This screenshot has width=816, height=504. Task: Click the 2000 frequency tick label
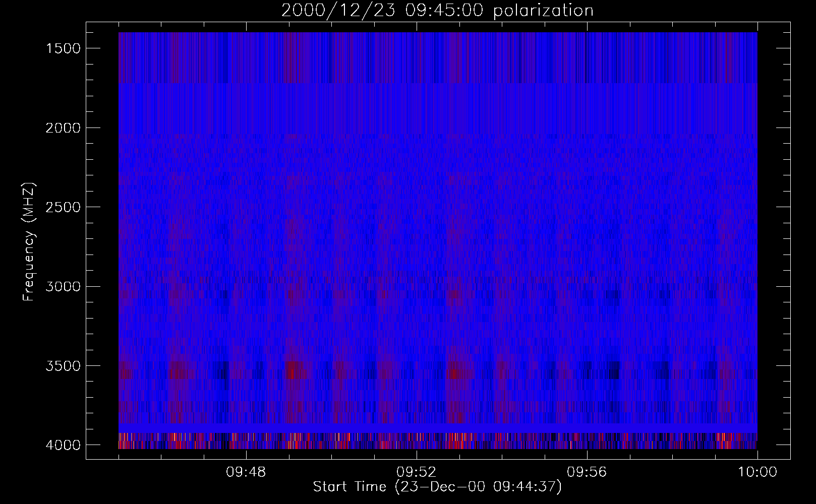coord(63,128)
